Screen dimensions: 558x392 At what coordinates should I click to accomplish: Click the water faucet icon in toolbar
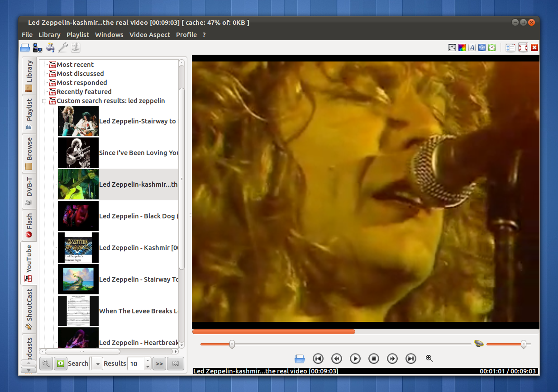[50, 47]
